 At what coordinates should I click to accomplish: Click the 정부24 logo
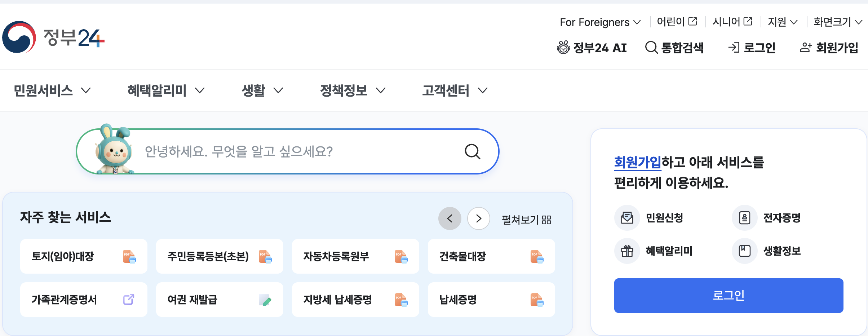53,37
